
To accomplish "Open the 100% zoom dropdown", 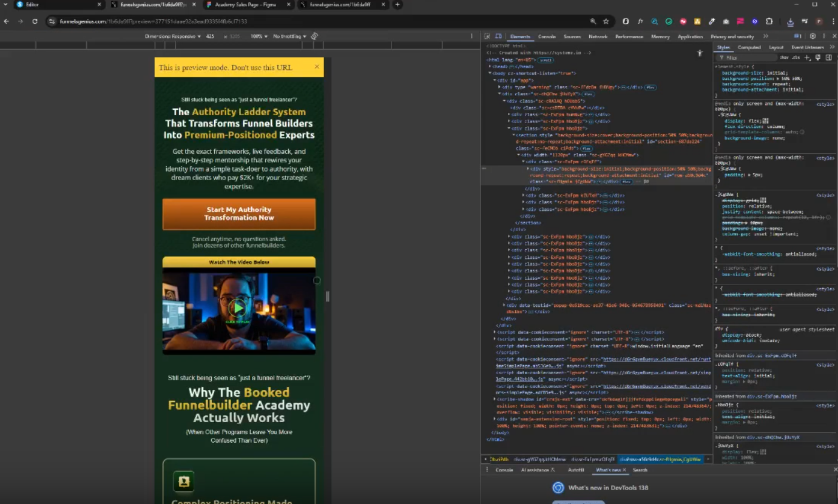I will [259, 36].
